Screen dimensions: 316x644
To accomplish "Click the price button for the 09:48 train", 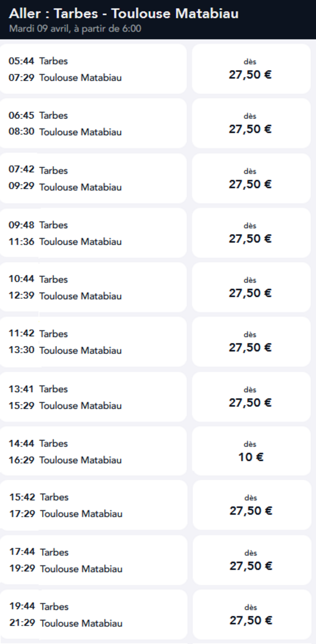I will [251, 233].
